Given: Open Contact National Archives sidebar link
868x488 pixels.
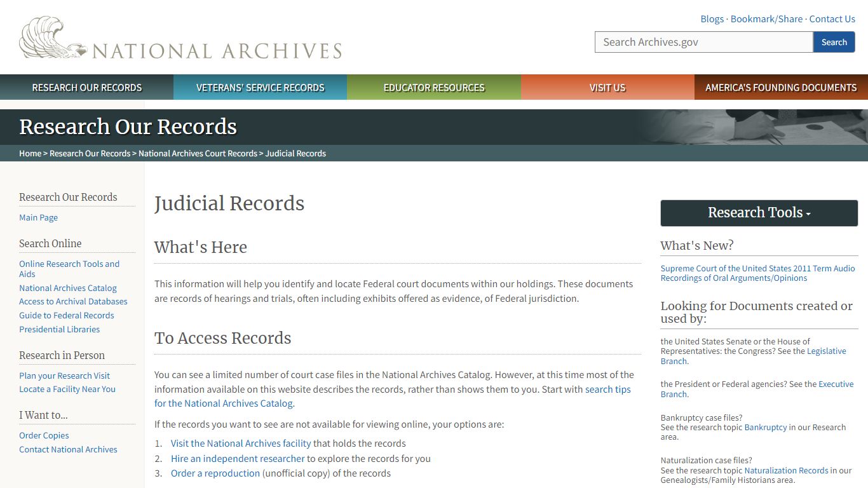Looking at the screenshot, I should tap(68, 449).
